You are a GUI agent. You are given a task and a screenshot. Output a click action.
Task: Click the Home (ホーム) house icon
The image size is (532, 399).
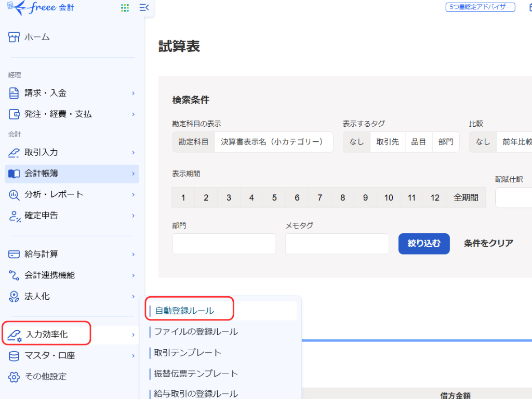(x=14, y=37)
